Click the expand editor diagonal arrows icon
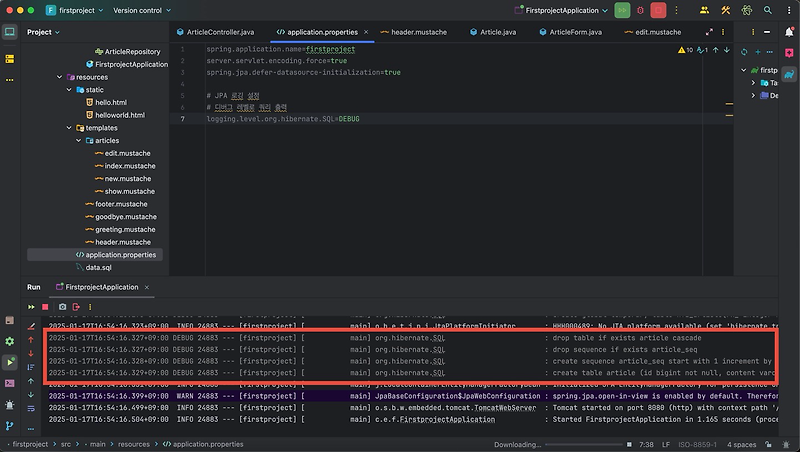The image size is (800, 452). coord(709,32)
